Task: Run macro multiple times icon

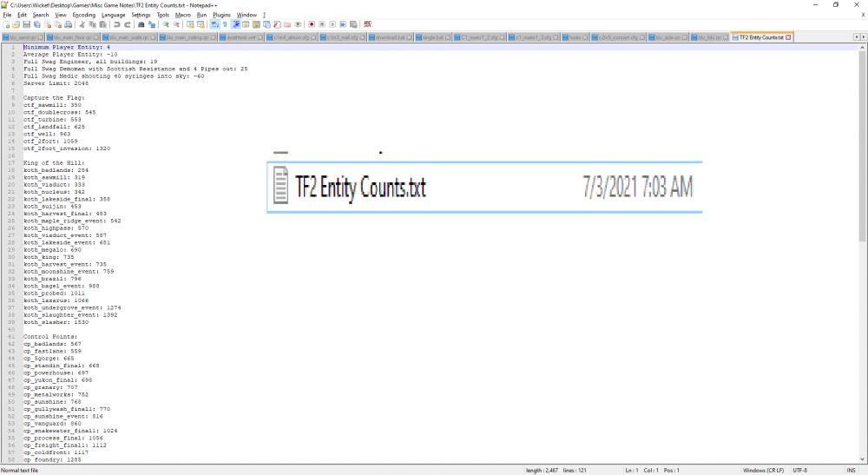Action: point(343,24)
